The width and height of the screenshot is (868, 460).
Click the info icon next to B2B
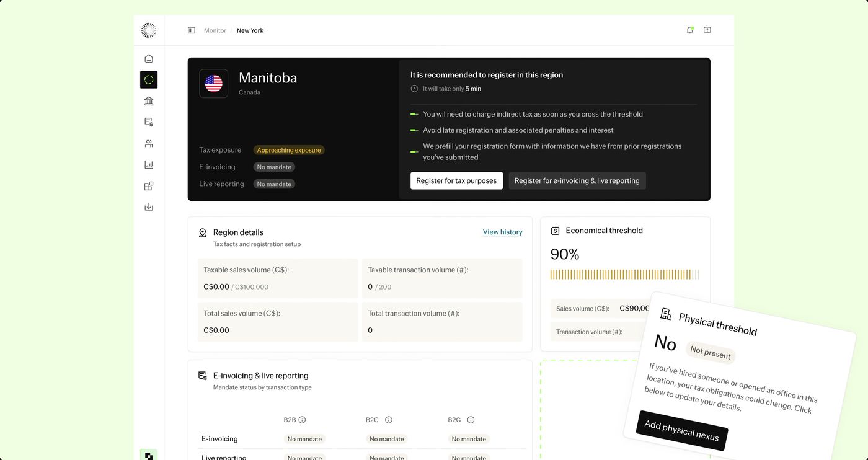[302, 420]
